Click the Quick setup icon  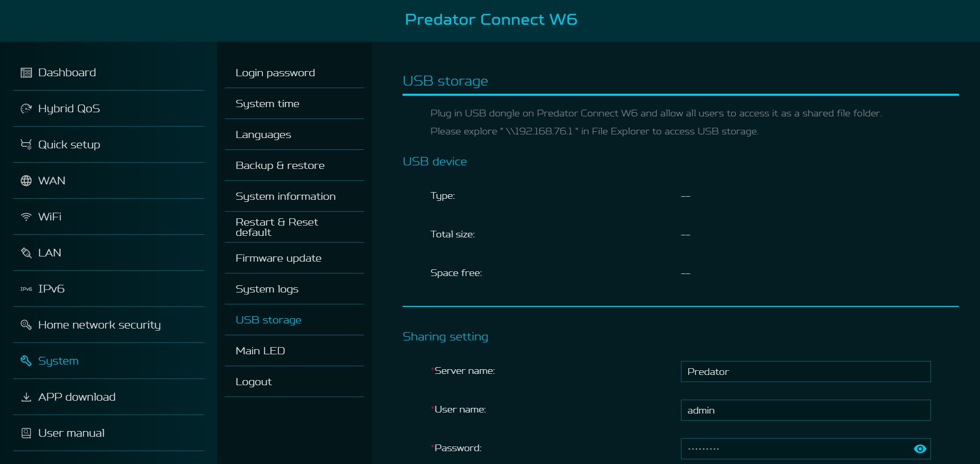26,145
